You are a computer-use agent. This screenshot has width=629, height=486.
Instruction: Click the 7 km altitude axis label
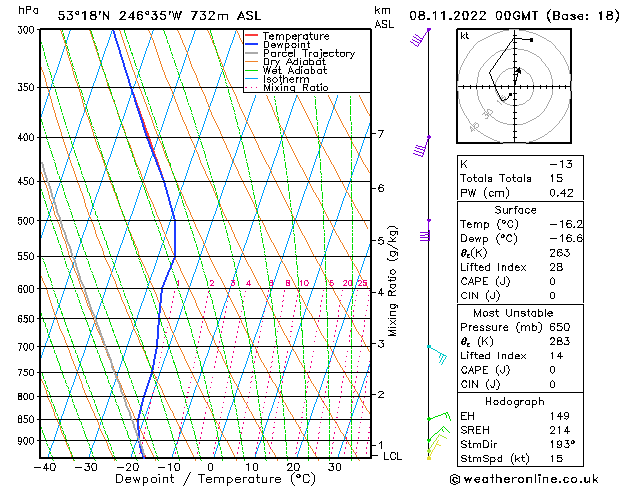click(381, 133)
